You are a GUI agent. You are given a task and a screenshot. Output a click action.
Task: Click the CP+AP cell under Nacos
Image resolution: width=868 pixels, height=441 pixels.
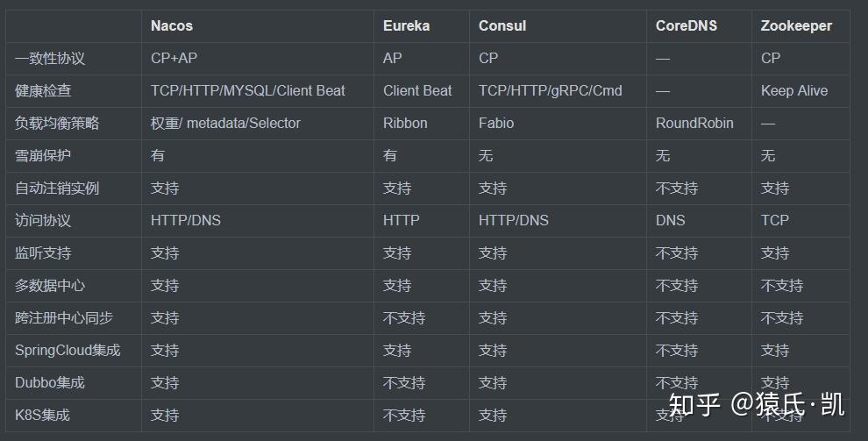point(174,58)
